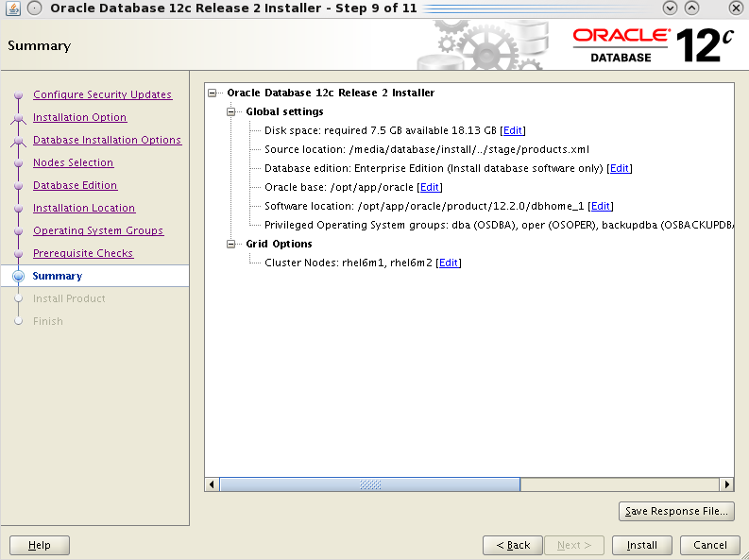Click the Summary step bullet icon
Viewport: 749px width, 560px height.
pos(18,276)
